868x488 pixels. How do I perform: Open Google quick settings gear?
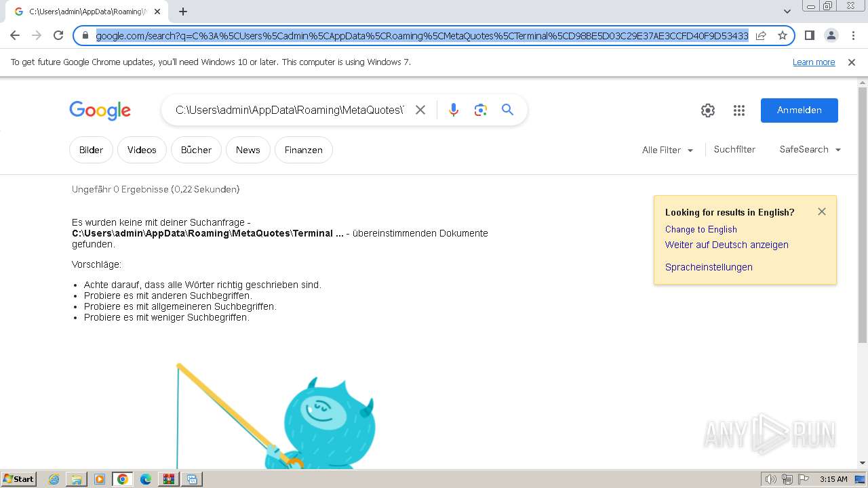[x=708, y=110]
